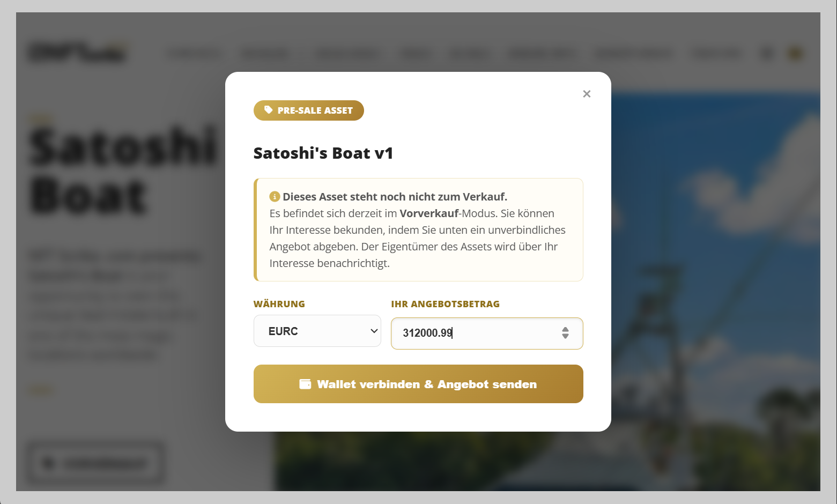
Task: Increase the offer amount with the up arrow
Action: 565,329
